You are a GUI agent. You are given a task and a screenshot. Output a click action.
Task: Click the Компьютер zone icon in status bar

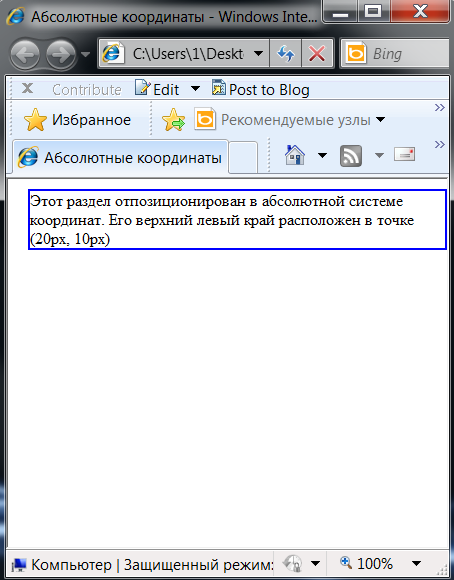19,565
